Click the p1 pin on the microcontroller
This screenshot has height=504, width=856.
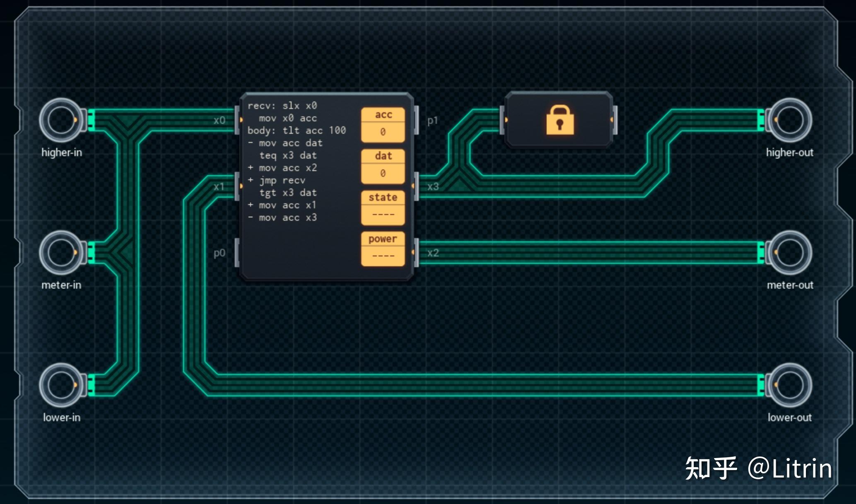pos(416,120)
